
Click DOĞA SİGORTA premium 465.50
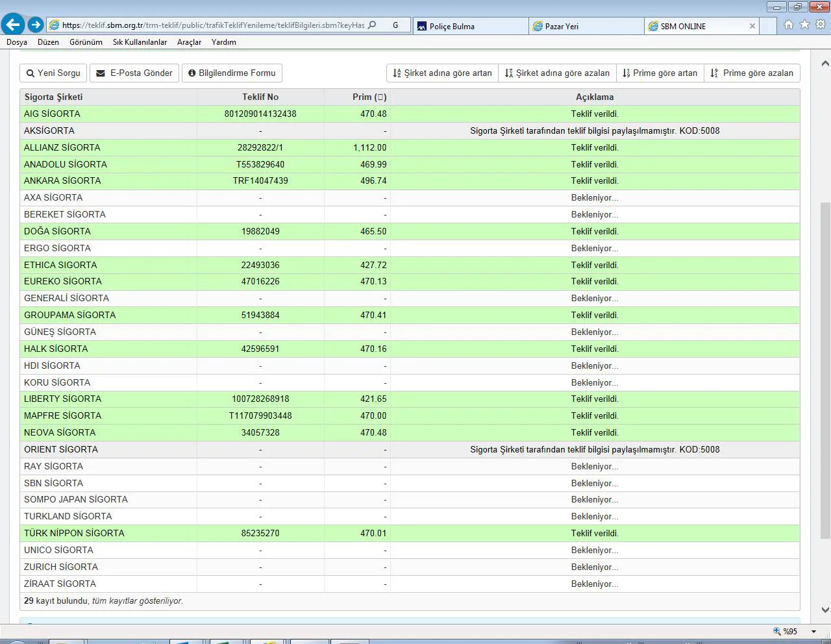click(373, 231)
